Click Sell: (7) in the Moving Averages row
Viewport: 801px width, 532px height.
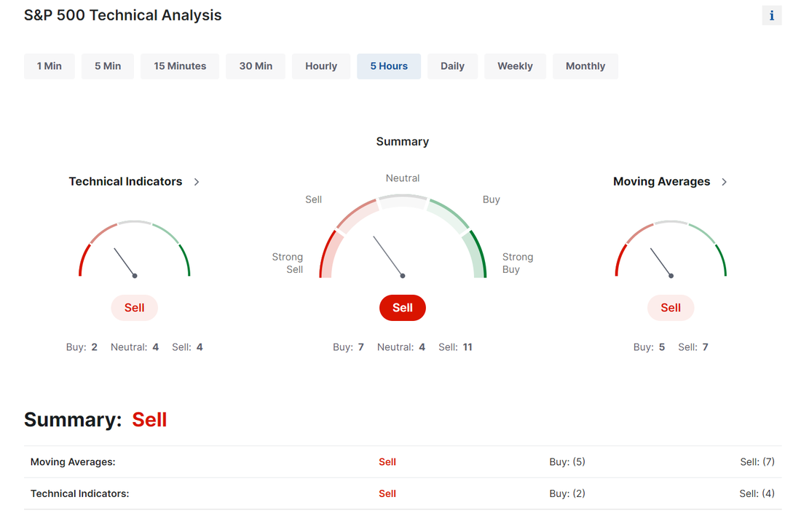[x=757, y=462]
